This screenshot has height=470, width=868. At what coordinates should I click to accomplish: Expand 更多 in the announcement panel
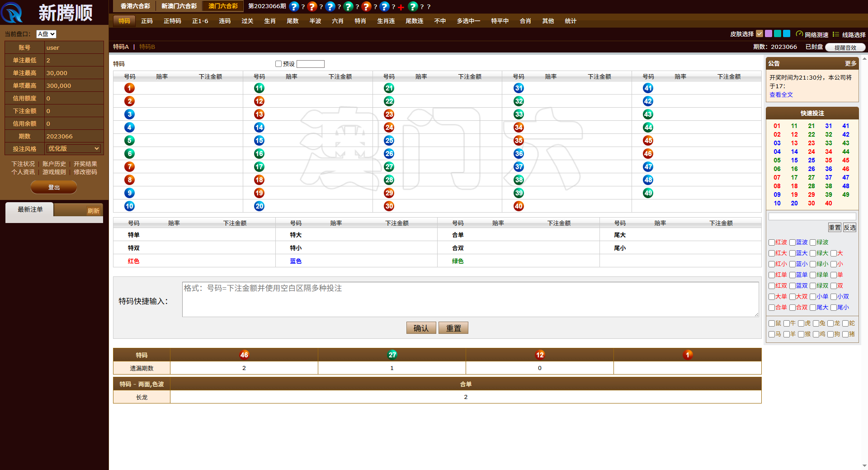[x=850, y=63]
